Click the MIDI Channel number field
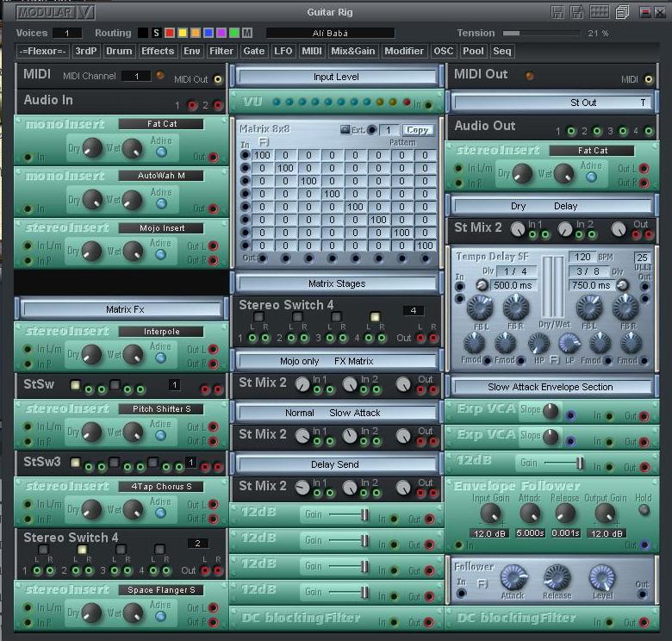Image resolution: width=672 pixels, height=641 pixels. tap(136, 77)
